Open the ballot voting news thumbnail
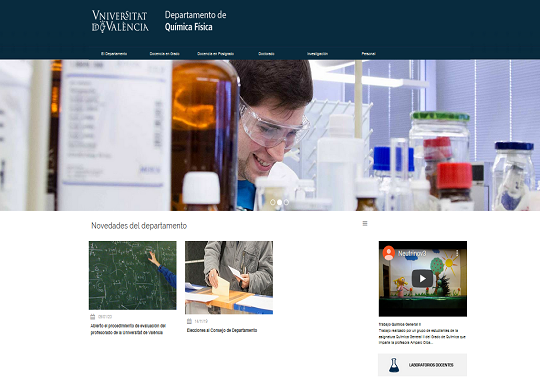The width and height of the screenshot is (540, 378). pos(229,277)
